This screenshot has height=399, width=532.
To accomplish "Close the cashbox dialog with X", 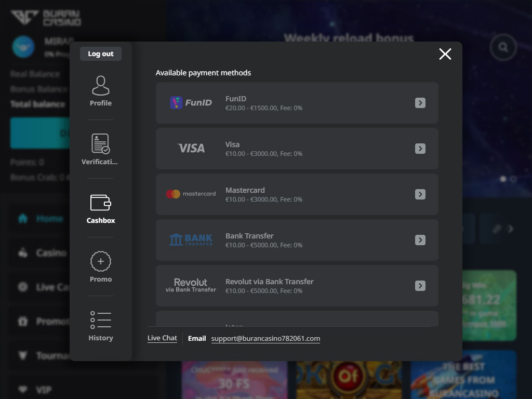I will pyautogui.click(x=445, y=54).
